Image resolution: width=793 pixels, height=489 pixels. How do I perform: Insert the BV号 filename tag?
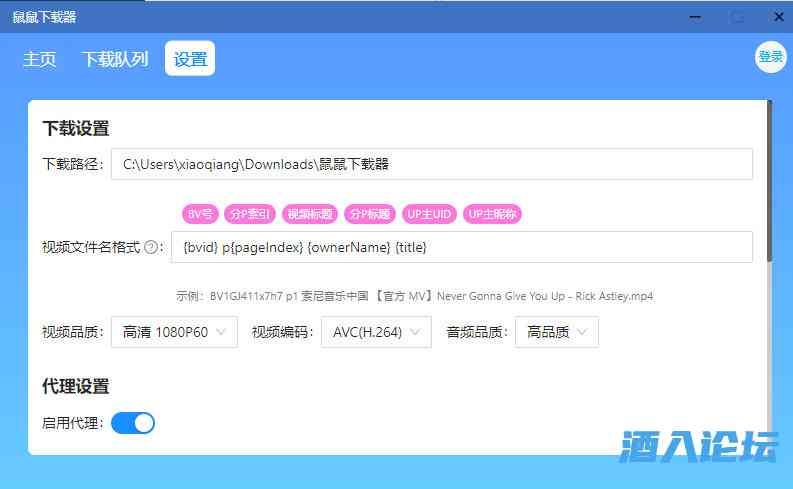[199, 214]
